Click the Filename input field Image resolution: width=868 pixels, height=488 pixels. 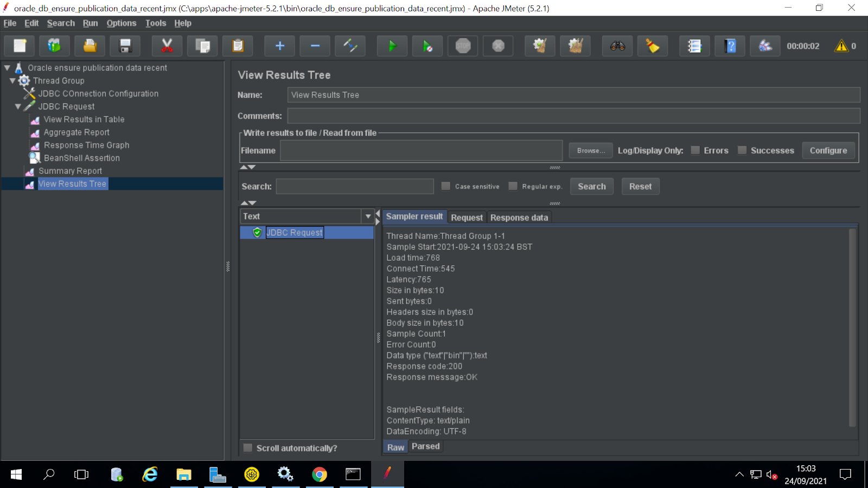tap(421, 150)
